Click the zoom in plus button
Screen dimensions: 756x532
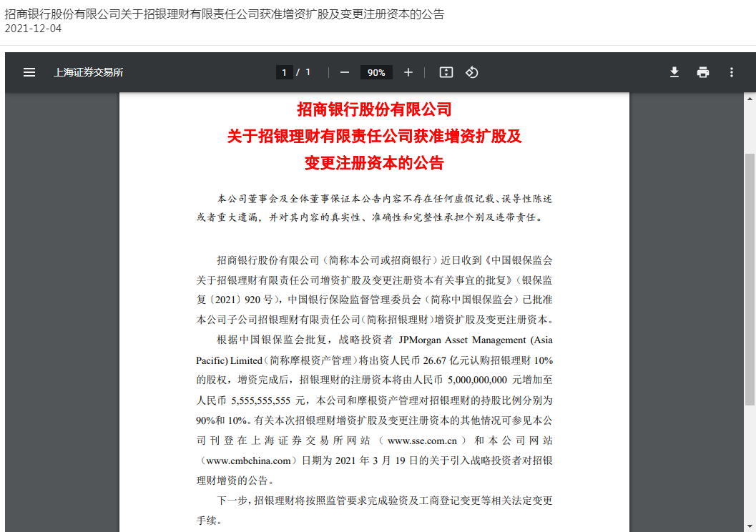(x=408, y=72)
